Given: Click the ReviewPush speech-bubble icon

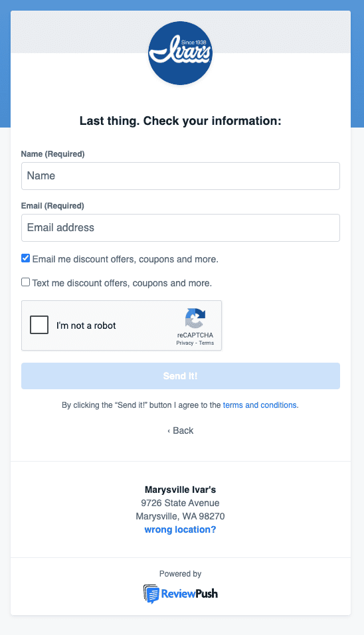Looking at the screenshot, I should [x=151, y=594].
